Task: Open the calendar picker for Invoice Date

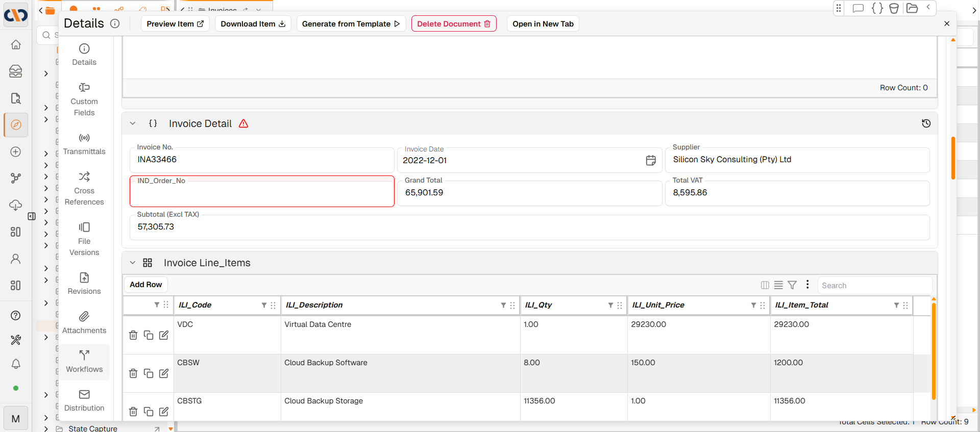Action: click(650, 161)
